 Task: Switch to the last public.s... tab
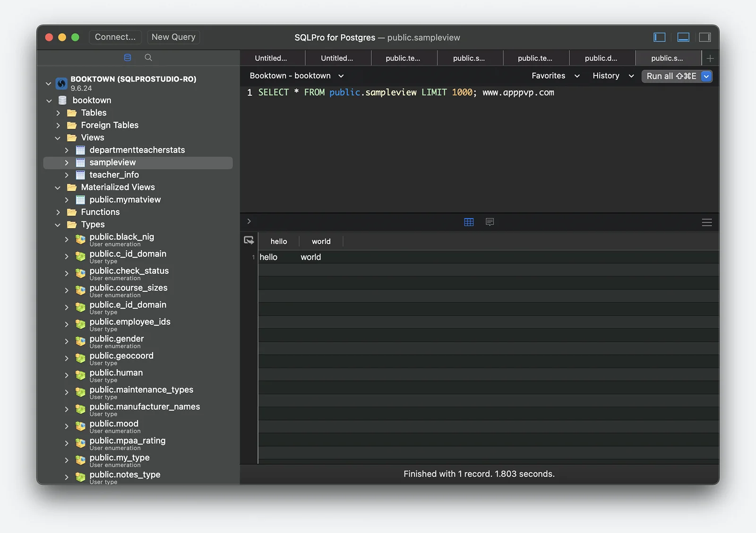[667, 59]
